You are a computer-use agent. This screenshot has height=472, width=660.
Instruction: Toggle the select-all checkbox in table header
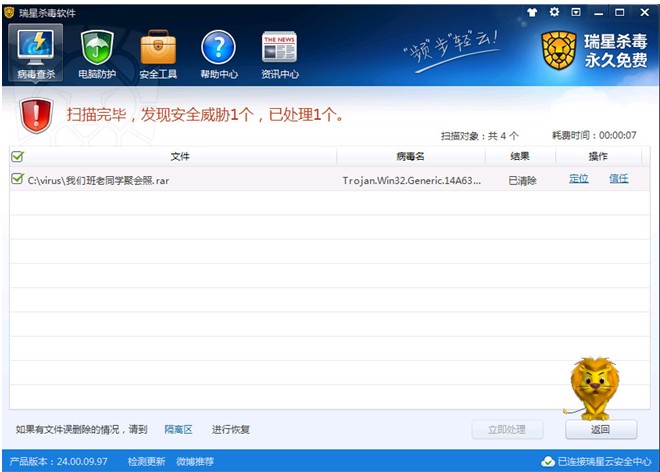[x=17, y=156]
